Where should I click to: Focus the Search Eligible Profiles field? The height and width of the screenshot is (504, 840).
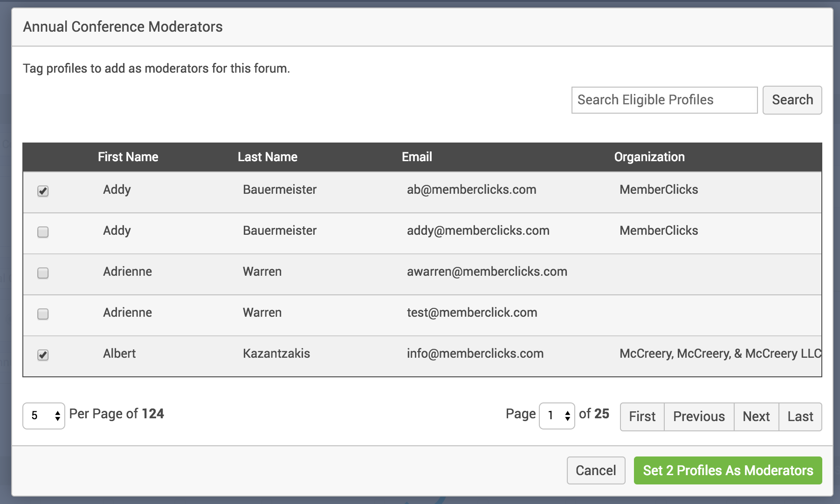tap(664, 100)
